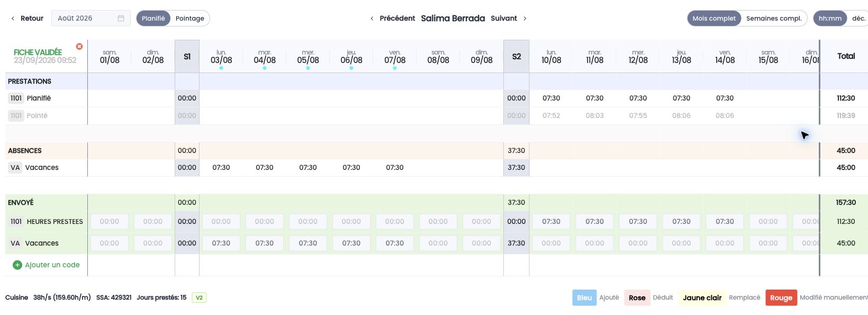Click the Rose legend swatch
The height and width of the screenshot is (315, 868).
[637, 298]
